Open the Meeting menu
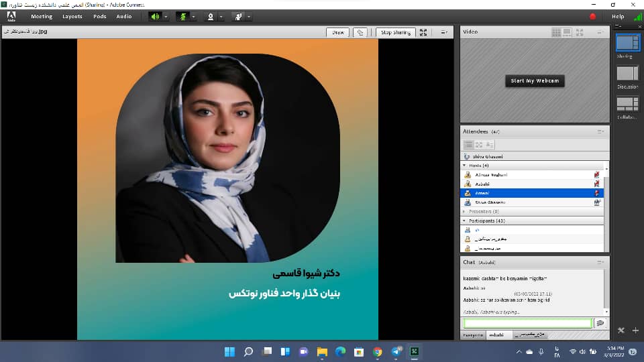 [x=42, y=16]
